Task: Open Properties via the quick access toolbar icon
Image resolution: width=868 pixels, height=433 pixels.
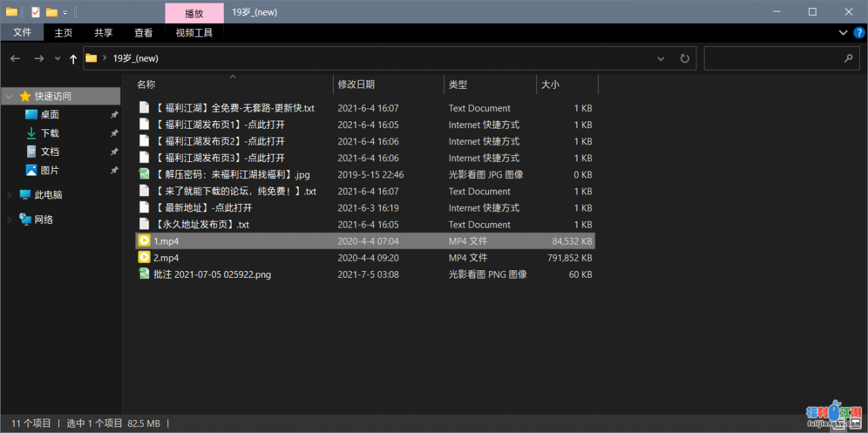Action: click(35, 12)
